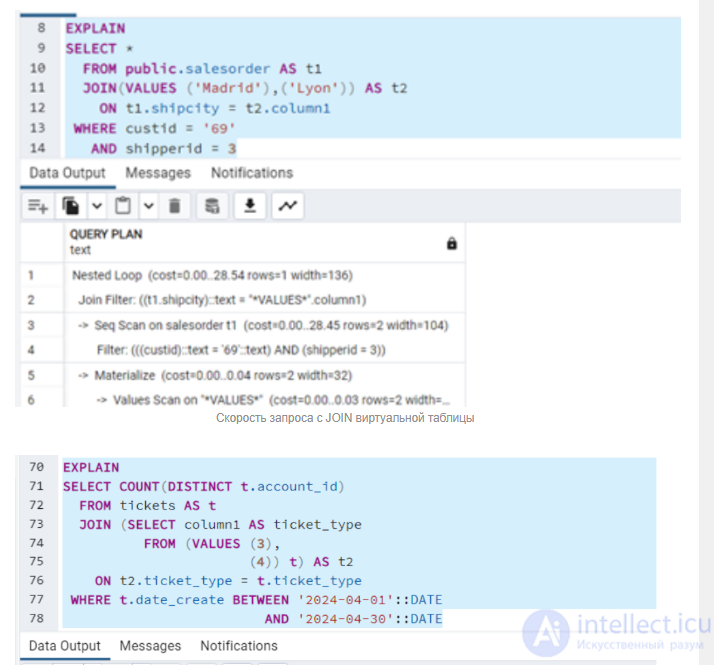724x665 pixels.
Task: Switch to the lower Messages tab
Action: click(150, 646)
